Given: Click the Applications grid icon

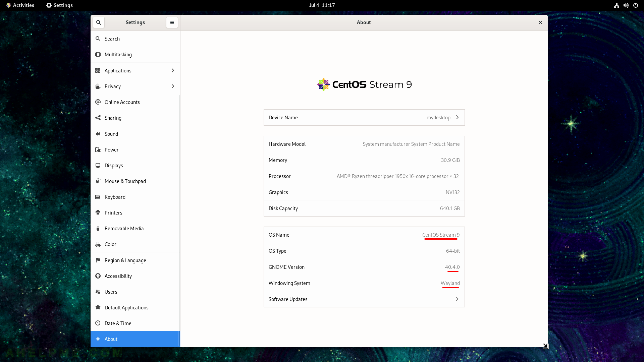Looking at the screenshot, I should [98, 70].
